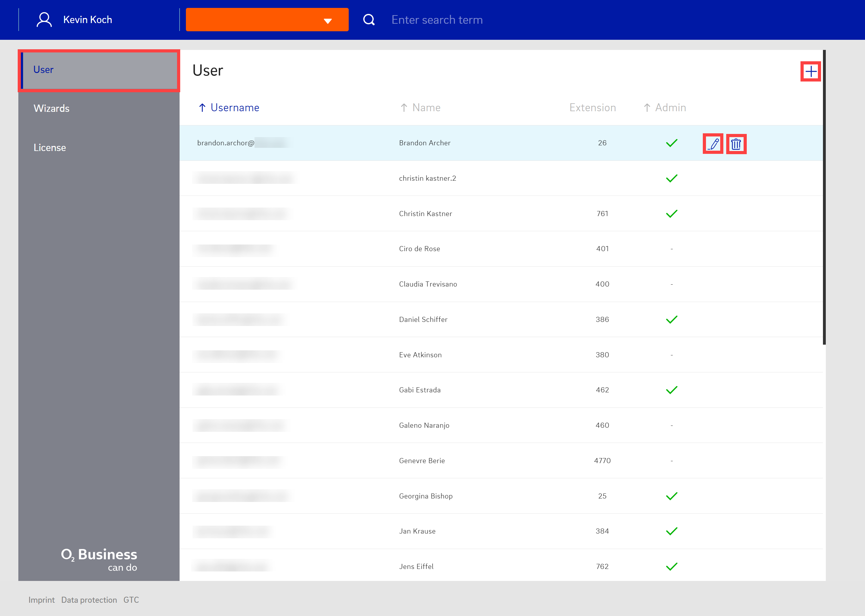Screen dimensions: 865x616
Task: Open the Imprint footer link
Action: [41, 600]
